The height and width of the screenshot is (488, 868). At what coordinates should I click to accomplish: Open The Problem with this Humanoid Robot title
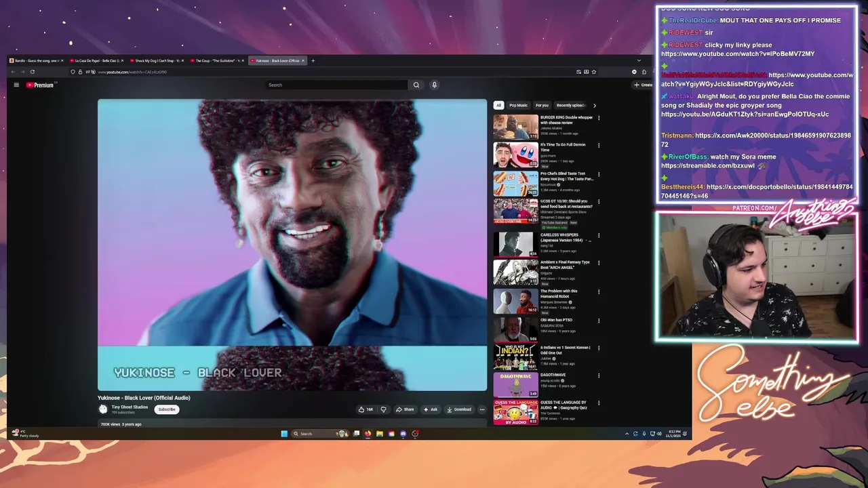[559, 293]
